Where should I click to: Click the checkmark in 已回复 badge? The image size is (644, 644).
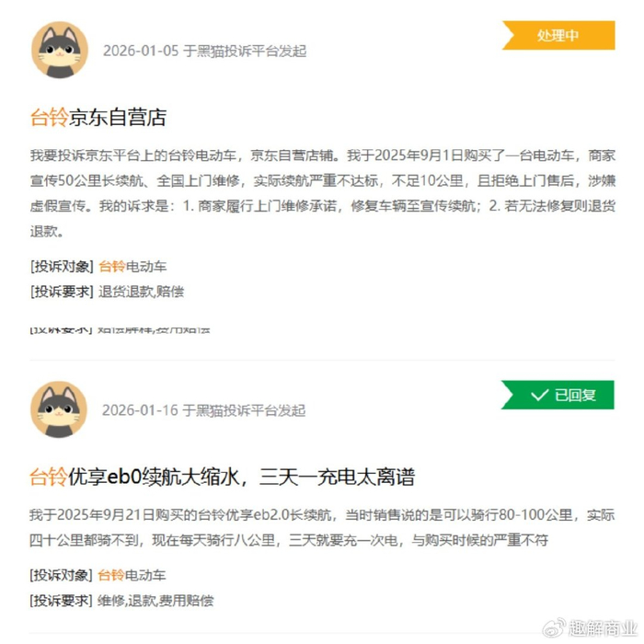[x=539, y=395]
